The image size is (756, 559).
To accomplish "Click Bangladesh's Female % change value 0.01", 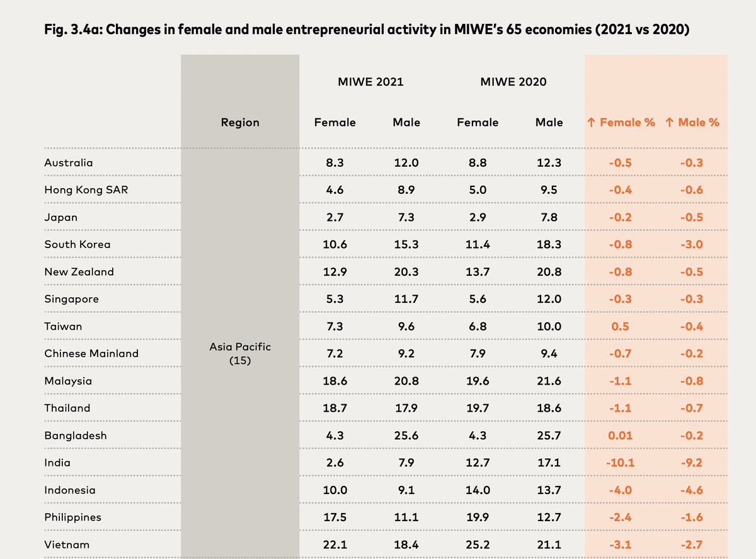I will [621, 436].
